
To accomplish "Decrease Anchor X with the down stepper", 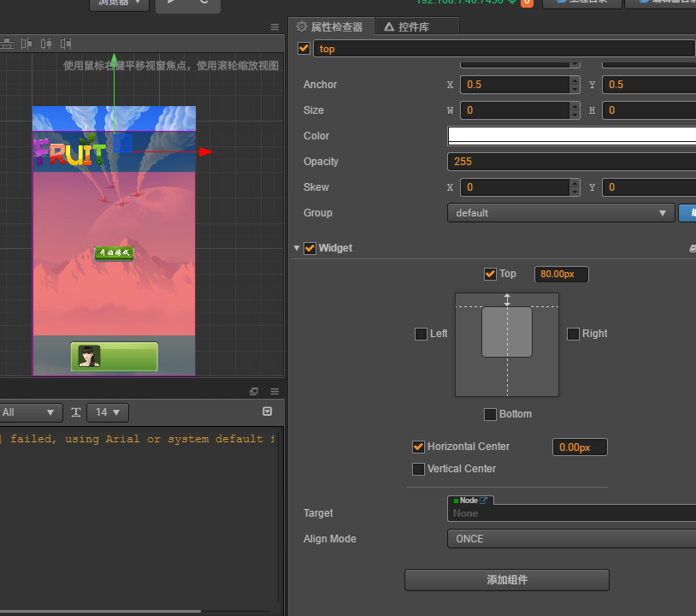I will click(575, 89).
